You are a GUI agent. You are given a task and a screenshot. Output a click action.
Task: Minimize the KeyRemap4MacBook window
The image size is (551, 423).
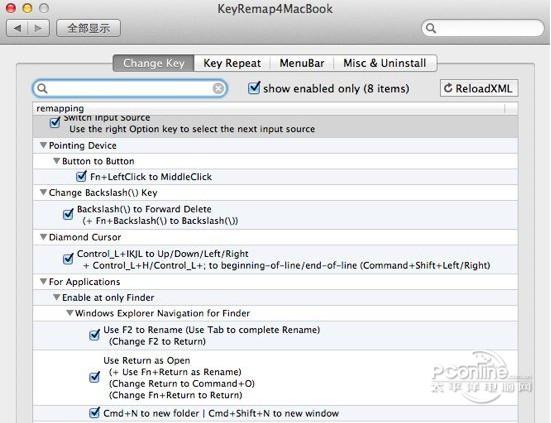click(x=27, y=8)
